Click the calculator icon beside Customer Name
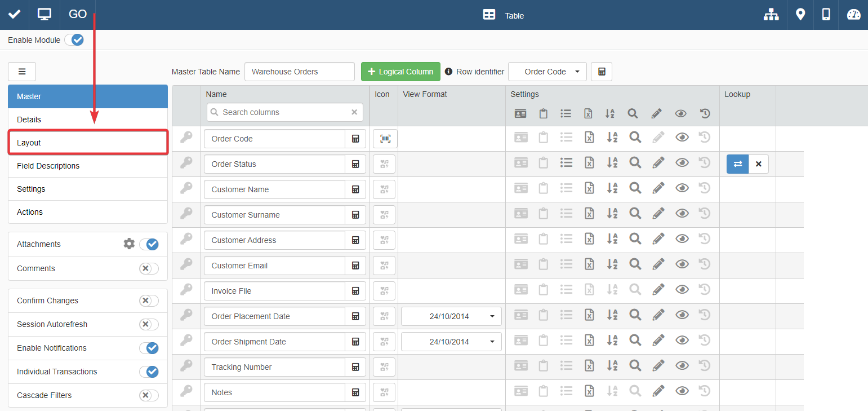The height and width of the screenshot is (411, 868). tap(355, 189)
